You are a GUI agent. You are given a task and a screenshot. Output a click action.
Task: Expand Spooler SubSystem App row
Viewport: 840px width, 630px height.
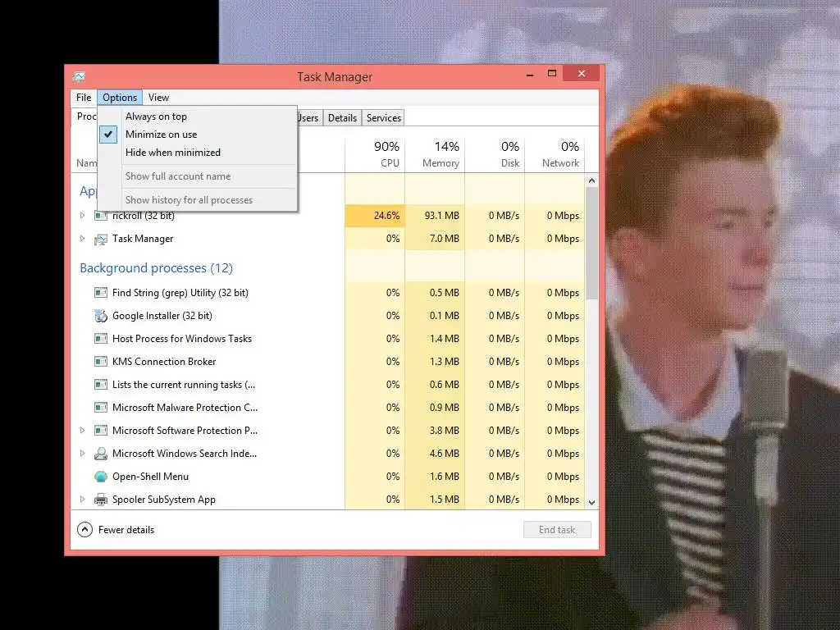[x=83, y=500]
